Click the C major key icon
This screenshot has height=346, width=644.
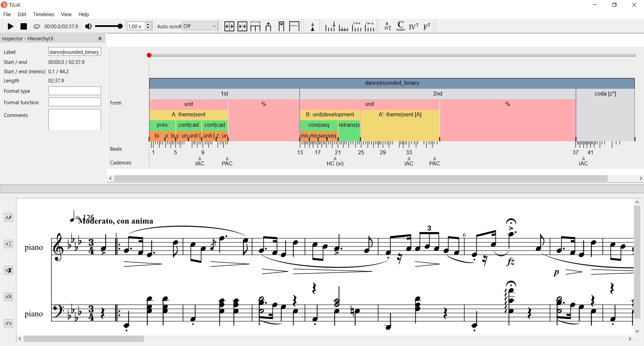[400, 26]
